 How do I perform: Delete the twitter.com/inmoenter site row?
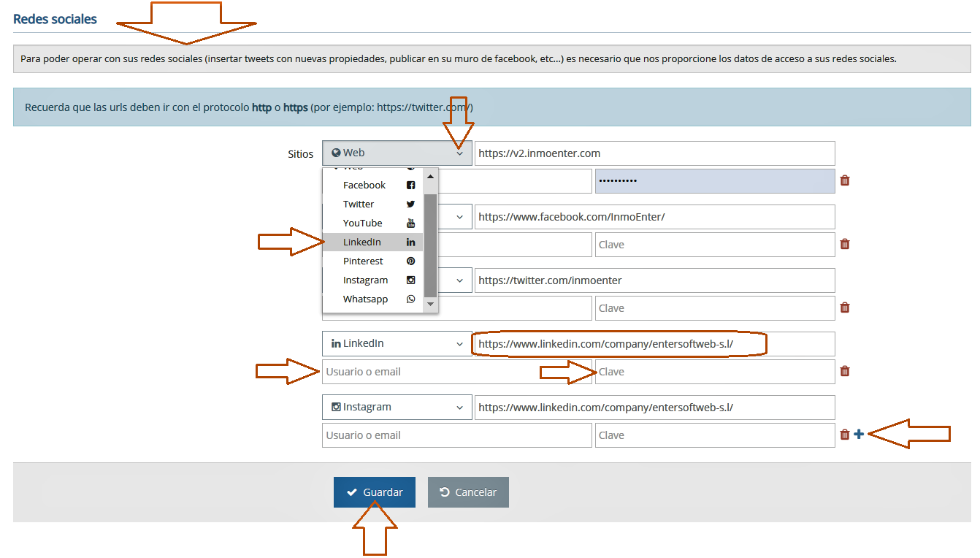coord(845,307)
